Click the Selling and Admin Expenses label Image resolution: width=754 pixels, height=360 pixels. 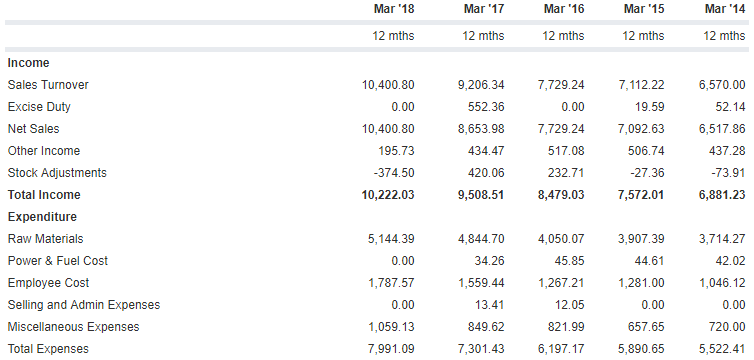(84, 305)
